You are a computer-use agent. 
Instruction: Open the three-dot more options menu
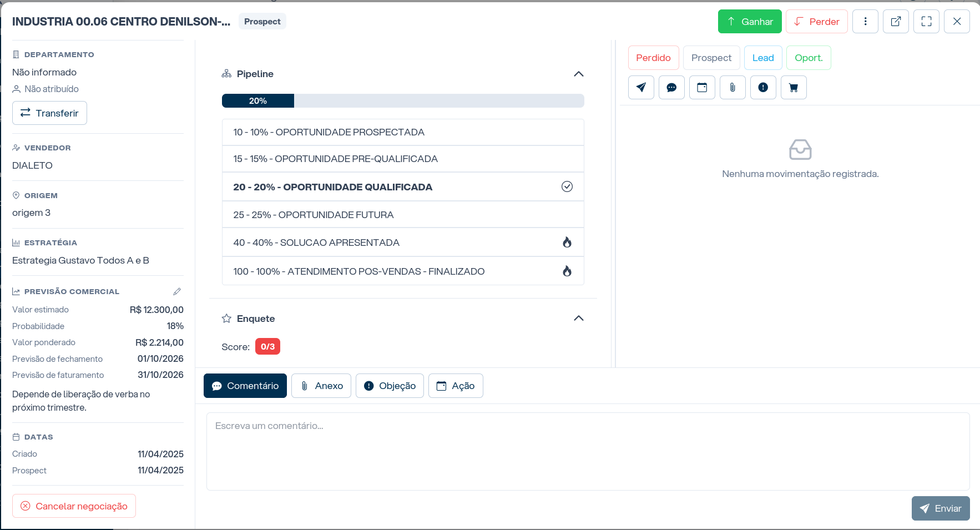click(x=865, y=22)
